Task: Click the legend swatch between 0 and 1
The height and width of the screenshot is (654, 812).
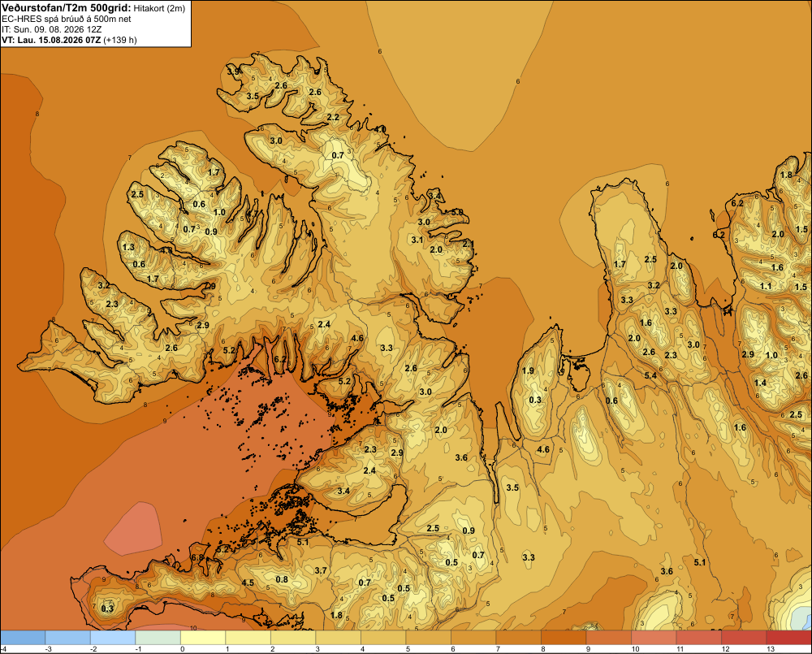Action: (x=203, y=638)
